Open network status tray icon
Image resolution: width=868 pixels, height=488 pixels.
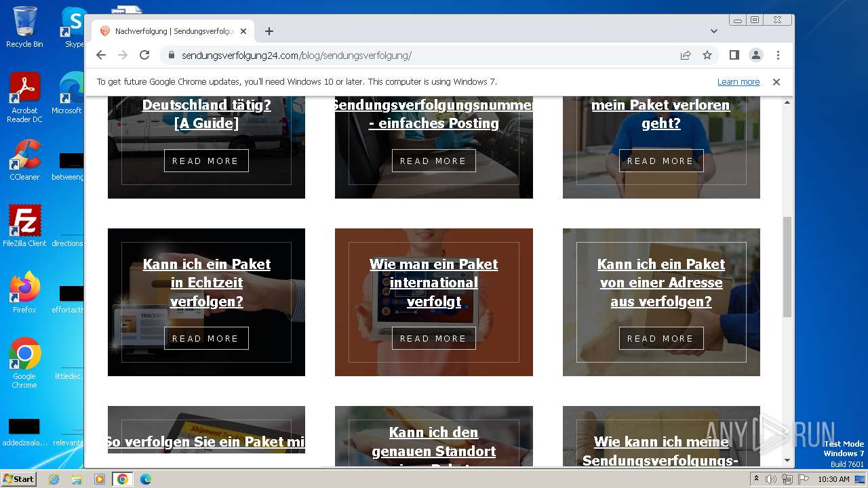tap(787, 479)
